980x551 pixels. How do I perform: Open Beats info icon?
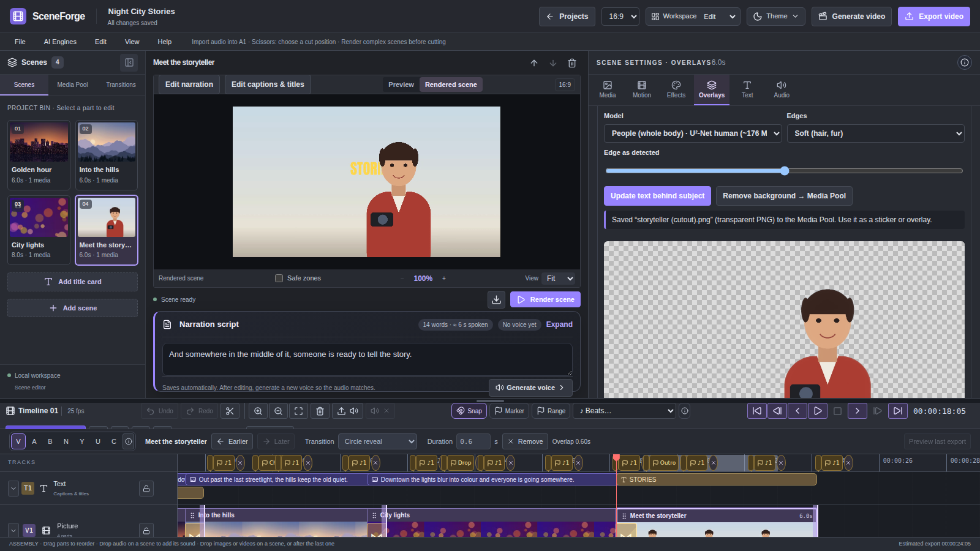pyautogui.click(x=685, y=411)
